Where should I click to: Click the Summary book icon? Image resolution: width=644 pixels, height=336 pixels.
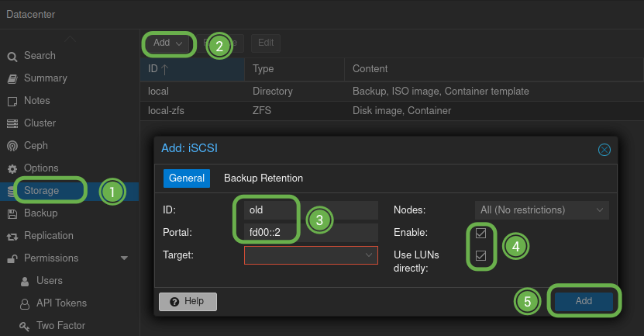pyautogui.click(x=12, y=79)
